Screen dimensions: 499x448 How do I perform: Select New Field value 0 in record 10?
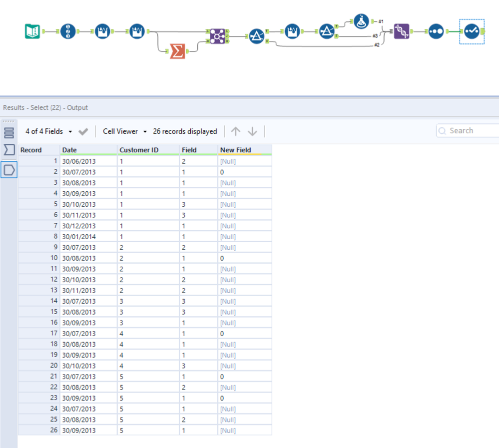[245, 258]
